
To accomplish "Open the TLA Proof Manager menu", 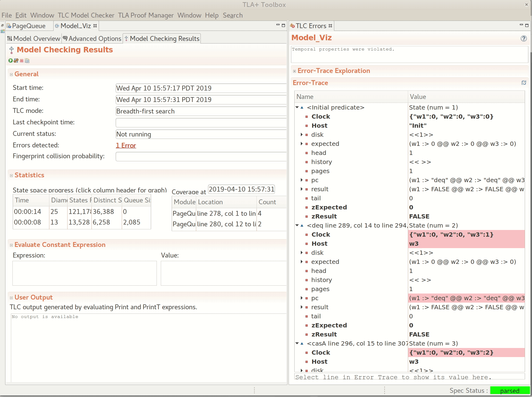I will click(x=146, y=15).
